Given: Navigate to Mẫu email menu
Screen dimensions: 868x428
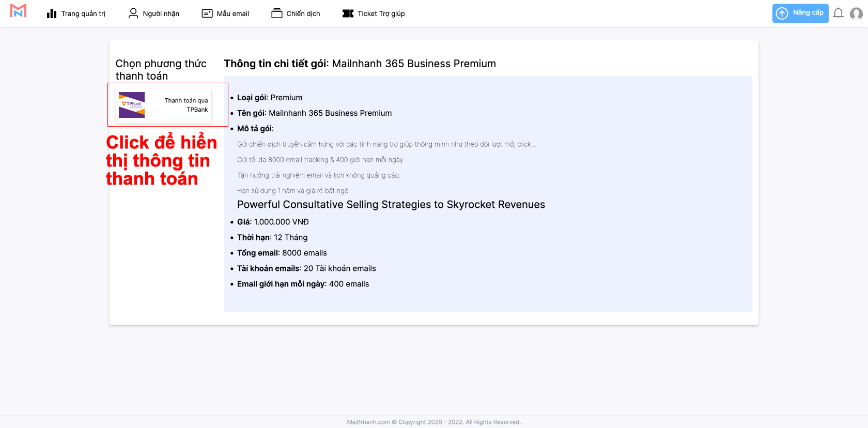Looking at the screenshot, I should [x=233, y=14].
